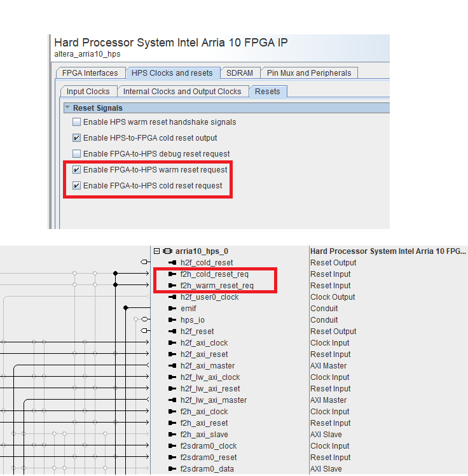Select the arria10_hps_0 component name
The image size is (468, 476).
202,251
